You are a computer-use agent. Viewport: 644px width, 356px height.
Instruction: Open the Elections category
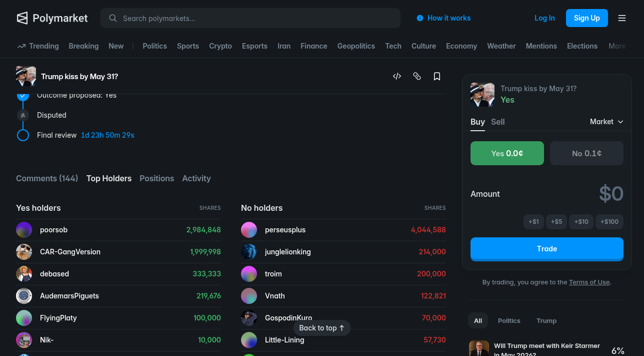(582, 46)
